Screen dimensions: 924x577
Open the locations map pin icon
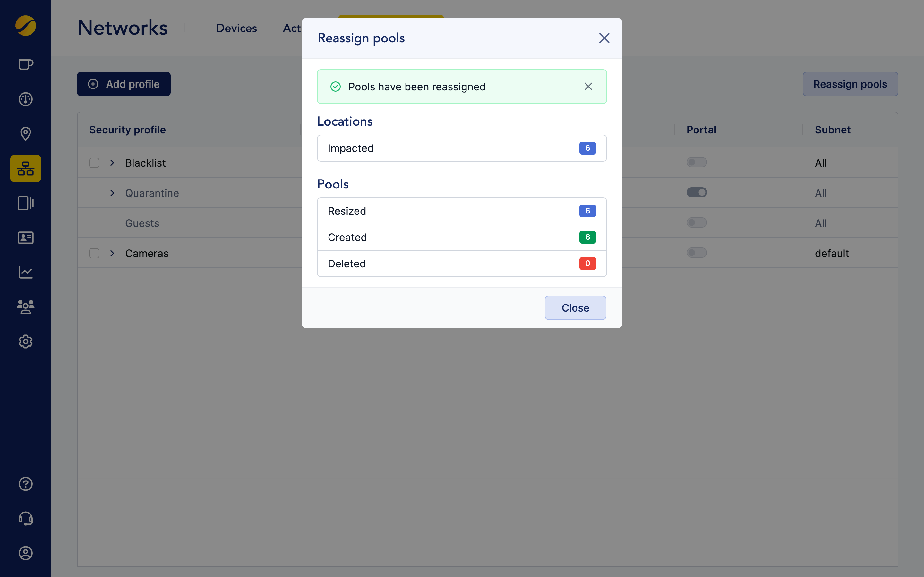26,134
